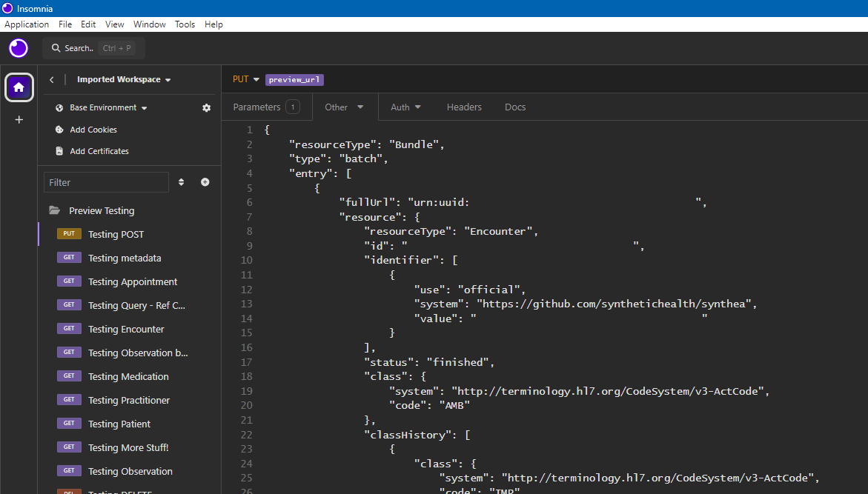Click the GET badge of Testing Medication
Viewport: 868px width, 494px height.
click(x=69, y=376)
